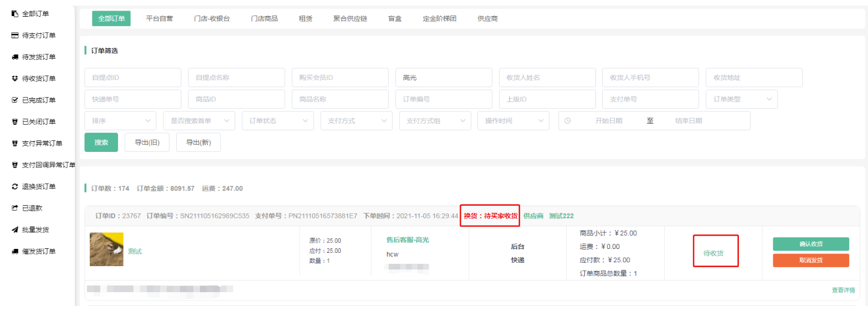
Task: Click the 待支付订单 card icon
Action: pos(15,35)
